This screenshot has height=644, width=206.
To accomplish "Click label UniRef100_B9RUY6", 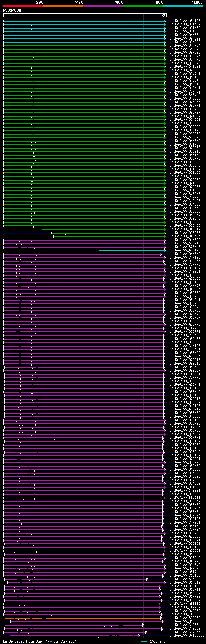I will pos(185,52).
